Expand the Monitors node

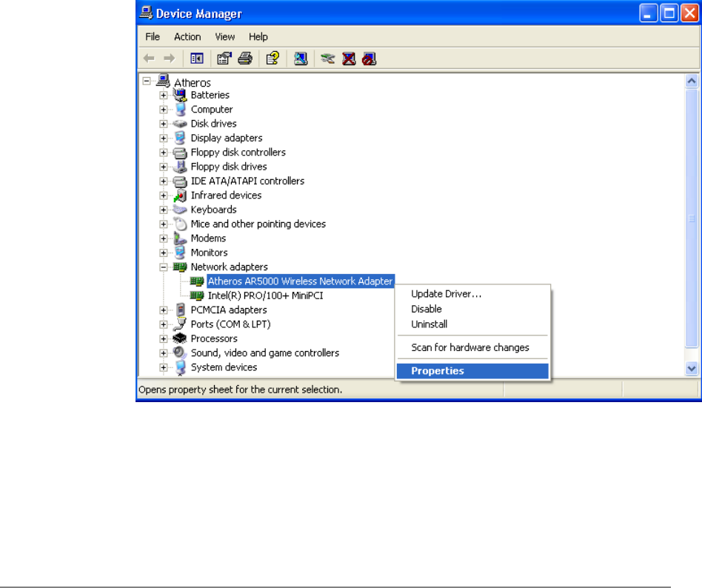pos(164,253)
